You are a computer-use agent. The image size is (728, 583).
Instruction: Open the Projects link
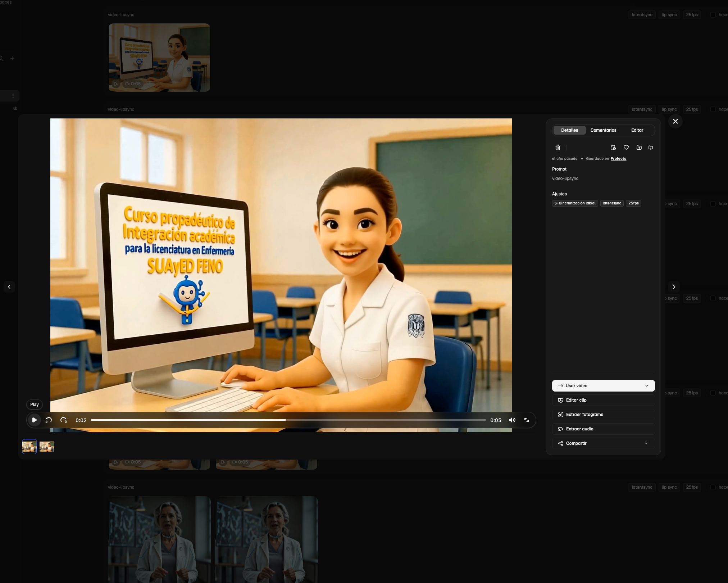618,159
